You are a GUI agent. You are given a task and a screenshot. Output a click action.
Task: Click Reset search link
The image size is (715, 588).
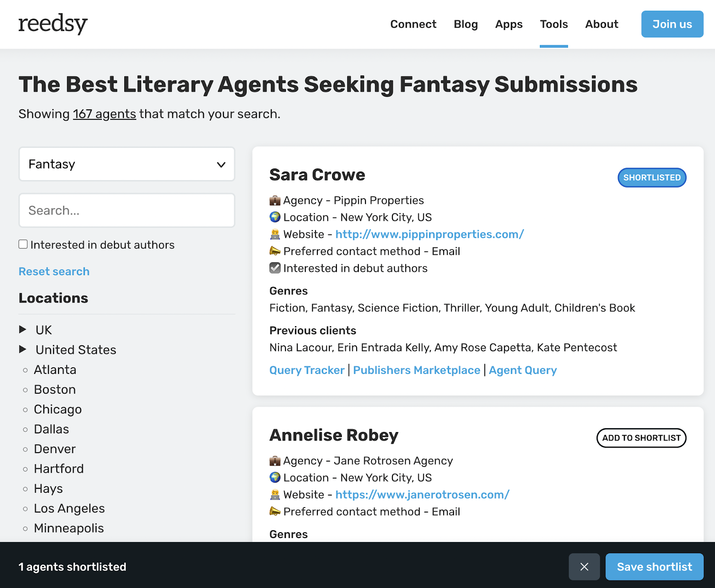click(x=54, y=272)
